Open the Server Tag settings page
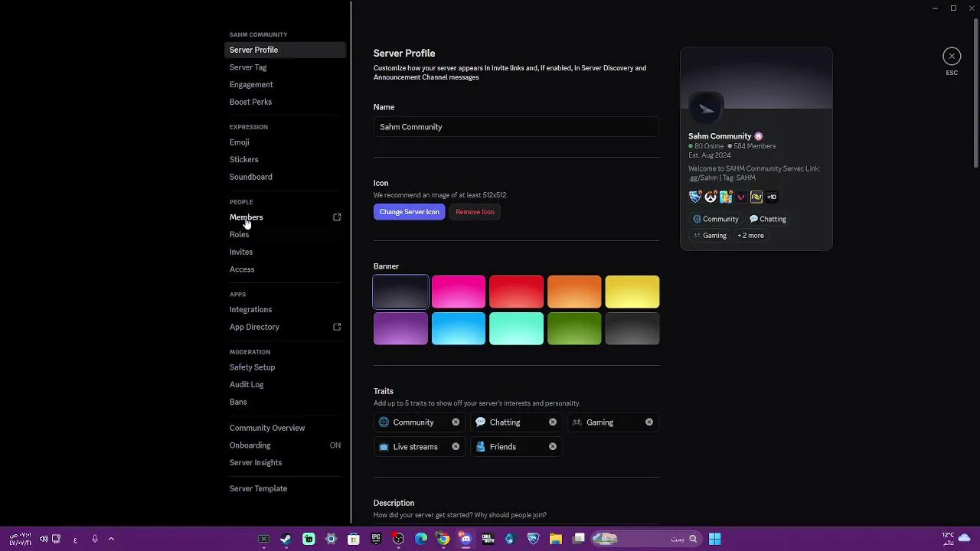The height and width of the screenshot is (551, 980). click(285, 67)
